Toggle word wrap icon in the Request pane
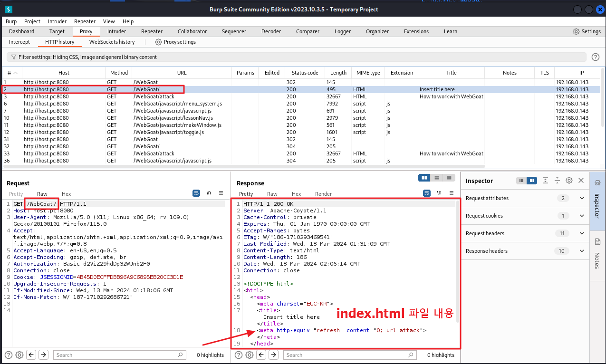Image resolution: width=606 pixels, height=364 pixels. click(x=196, y=193)
